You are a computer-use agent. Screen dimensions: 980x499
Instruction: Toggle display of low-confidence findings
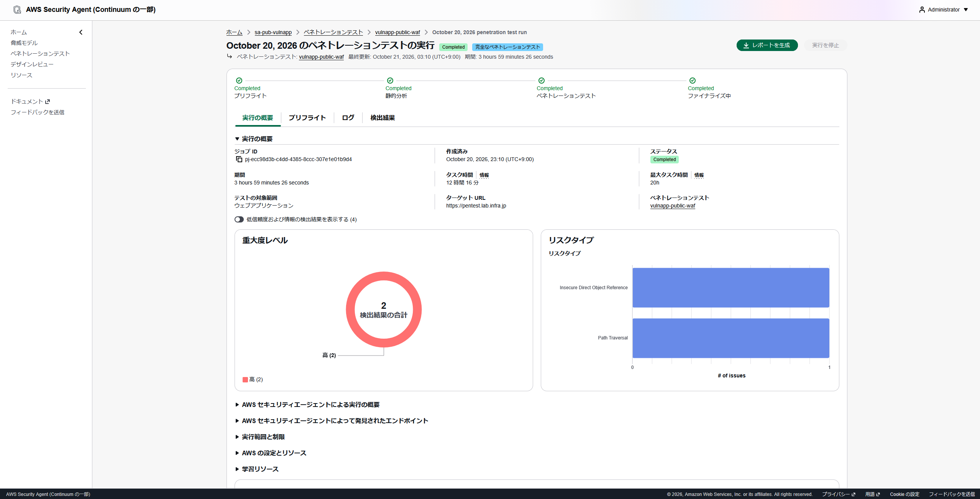(239, 219)
